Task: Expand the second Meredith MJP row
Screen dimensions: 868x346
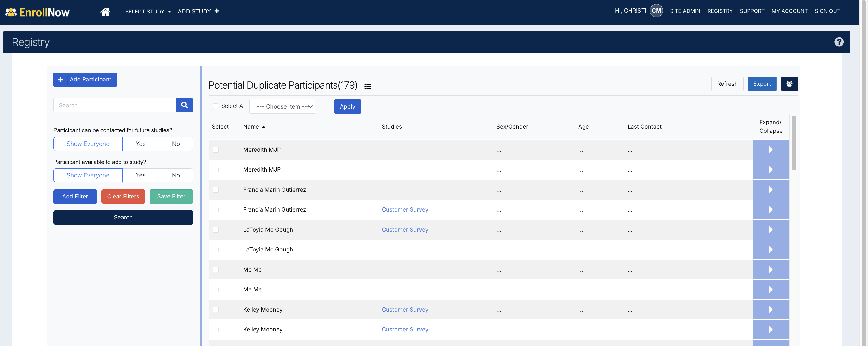Action: [771, 169]
